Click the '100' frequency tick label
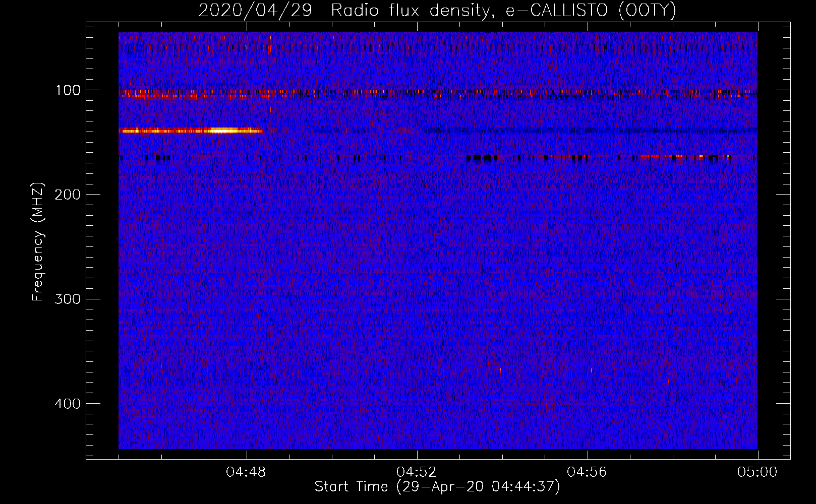Viewport: 816px width, 504px height. pos(68,90)
